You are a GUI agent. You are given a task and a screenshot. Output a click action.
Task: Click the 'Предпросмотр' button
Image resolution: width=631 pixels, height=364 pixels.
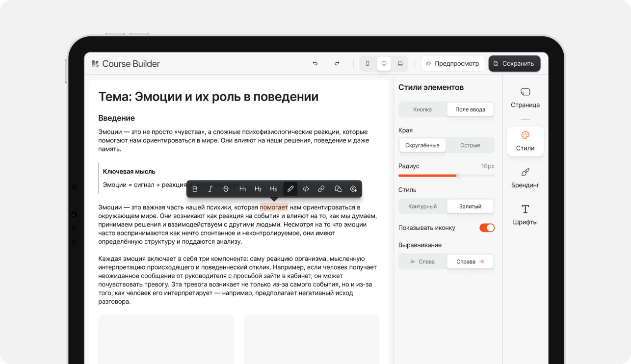point(452,64)
